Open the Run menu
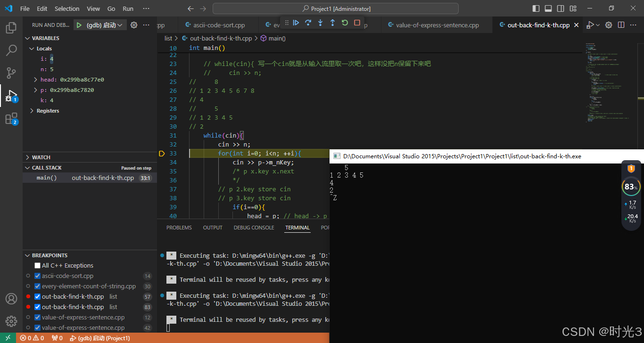 [x=128, y=8]
